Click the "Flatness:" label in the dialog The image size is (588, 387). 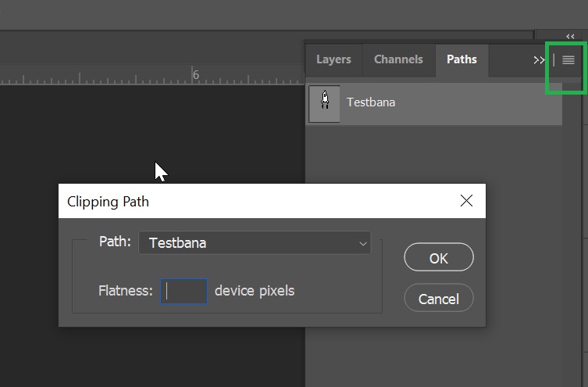126,291
